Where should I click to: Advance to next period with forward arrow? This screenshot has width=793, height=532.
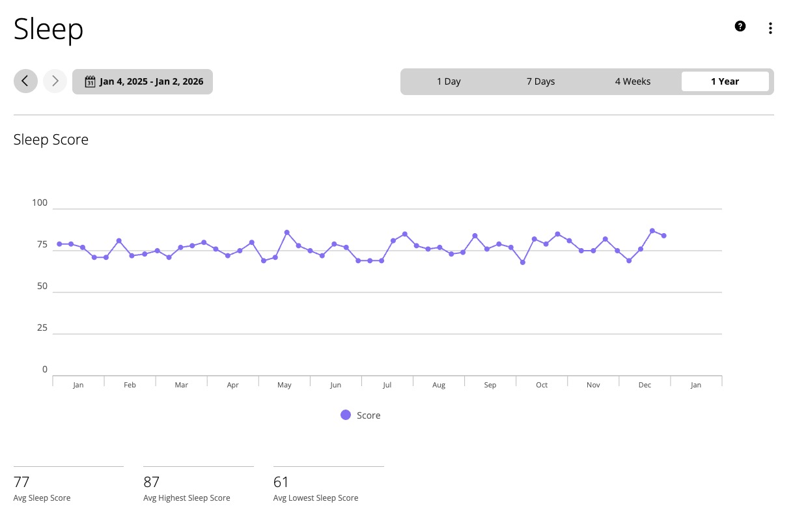point(55,81)
